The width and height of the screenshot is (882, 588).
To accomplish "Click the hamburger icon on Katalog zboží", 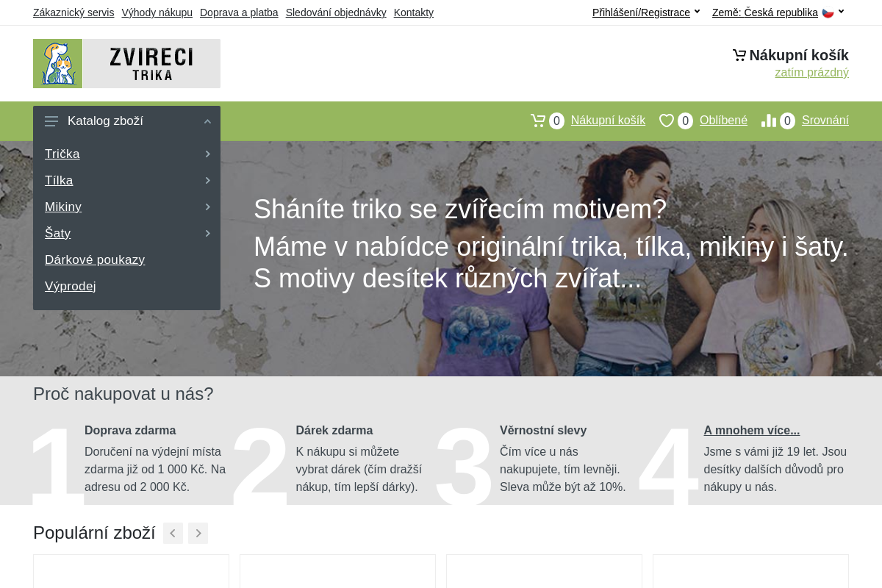I will [x=51, y=121].
